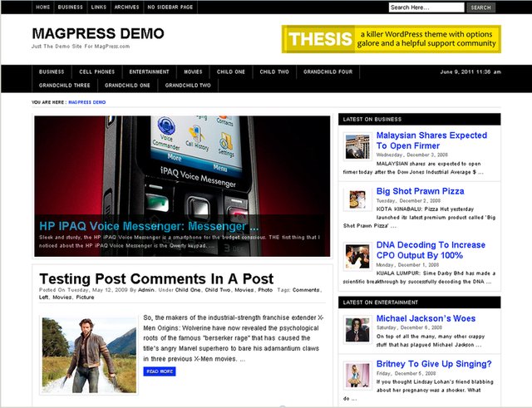Open the Michael Jackson article thumbnail

click(x=357, y=330)
